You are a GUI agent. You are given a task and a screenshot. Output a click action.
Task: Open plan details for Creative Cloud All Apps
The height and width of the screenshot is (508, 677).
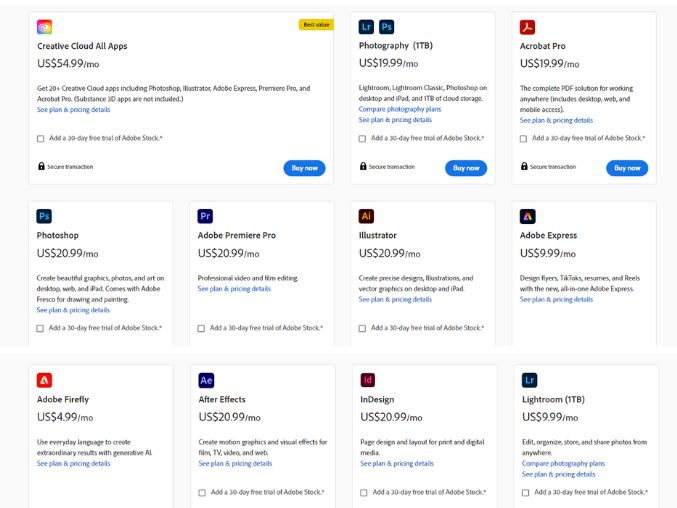(x=73, y=110)
